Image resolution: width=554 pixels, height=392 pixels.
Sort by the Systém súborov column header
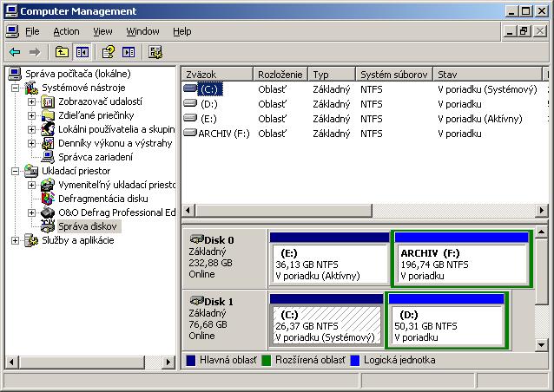[394, 75]
